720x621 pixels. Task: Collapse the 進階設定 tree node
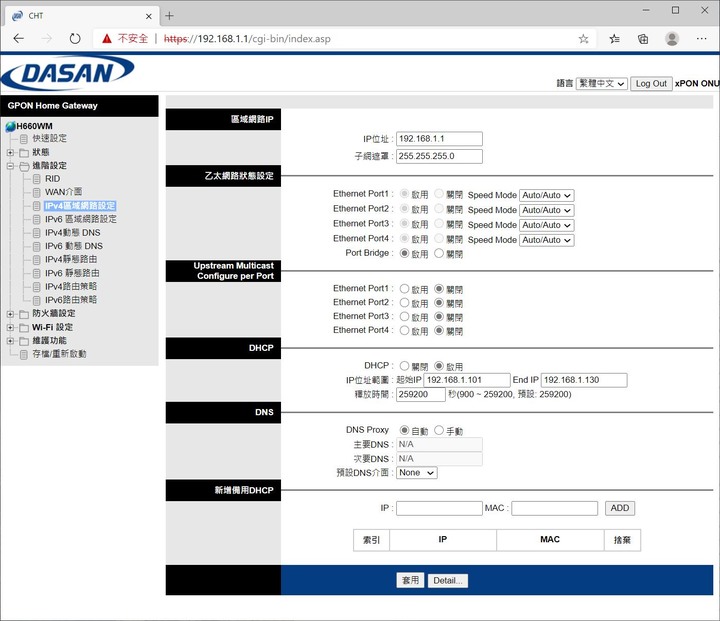coord(10,166)
